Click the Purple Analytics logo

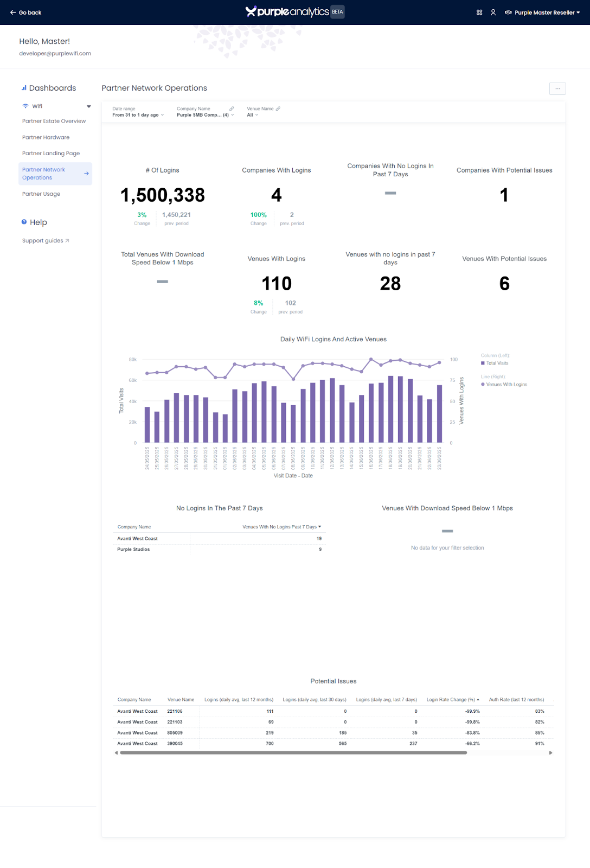pos(287,12)
